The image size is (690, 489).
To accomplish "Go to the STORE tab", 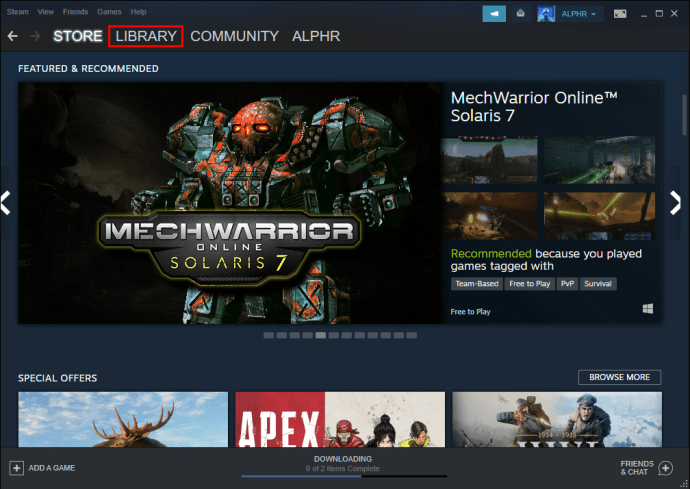I will (x=77, y=36).
